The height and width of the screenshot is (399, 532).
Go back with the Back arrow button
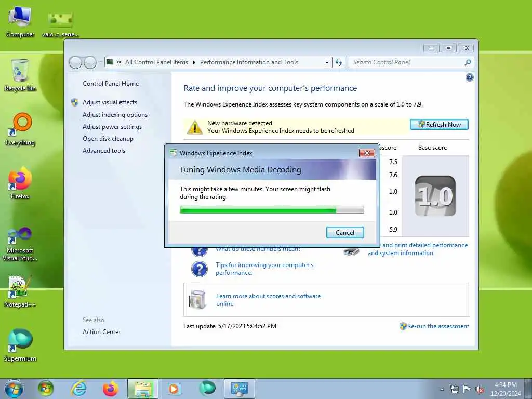tap(75, 62)
